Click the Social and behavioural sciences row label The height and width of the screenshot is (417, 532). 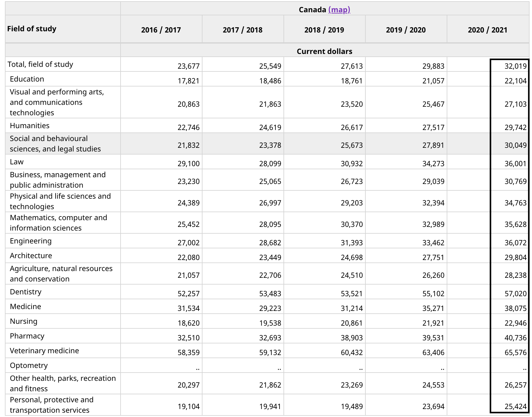point(55,143)
